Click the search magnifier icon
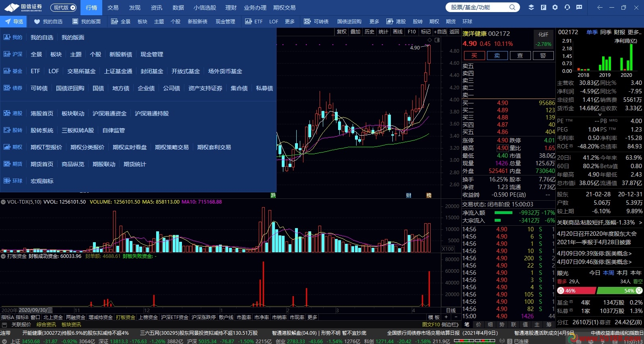This screenshot has width=644, height=344. (x=512, y=7)
